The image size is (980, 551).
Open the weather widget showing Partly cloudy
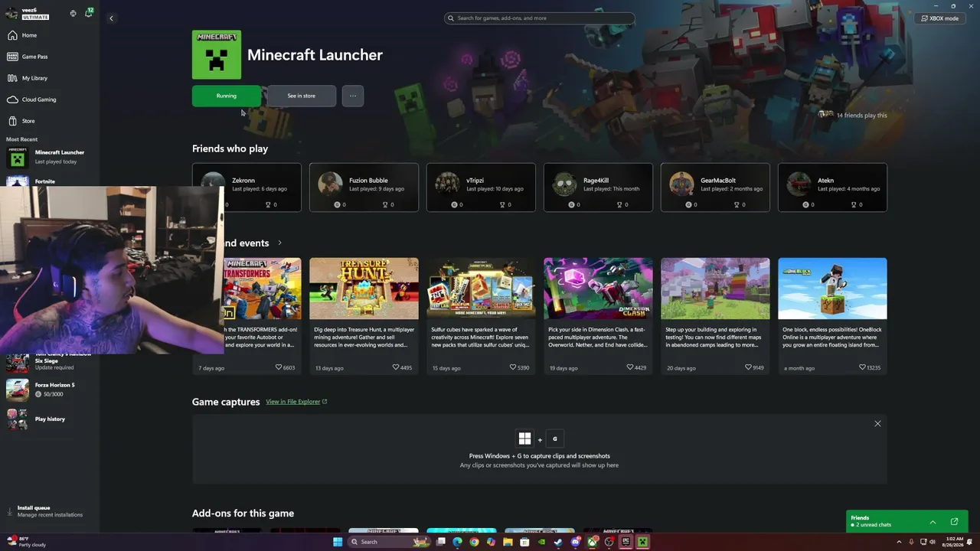pyautogui.click(x=27, y=543)
